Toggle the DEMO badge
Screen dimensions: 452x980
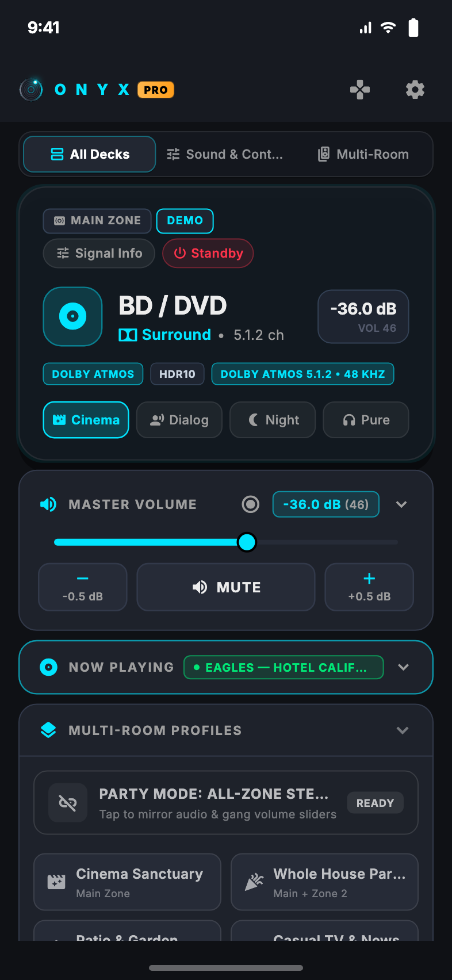point(185,221)
